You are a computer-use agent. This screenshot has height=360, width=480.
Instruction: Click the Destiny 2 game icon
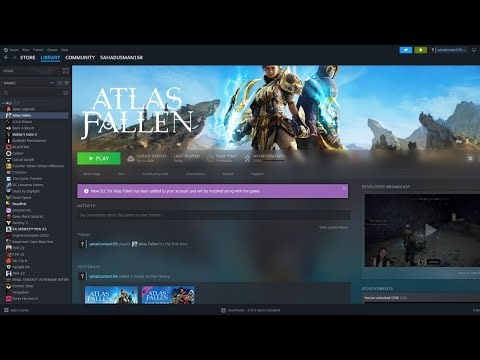[9, 223]
